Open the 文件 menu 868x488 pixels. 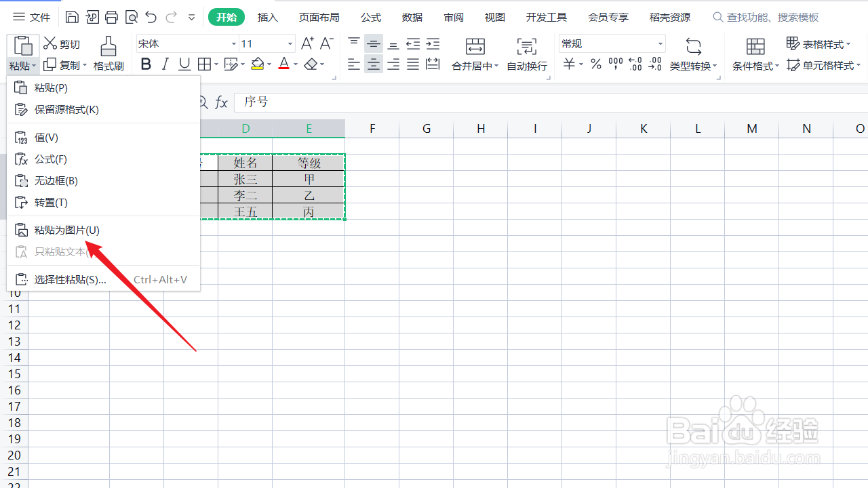point(32,17)
